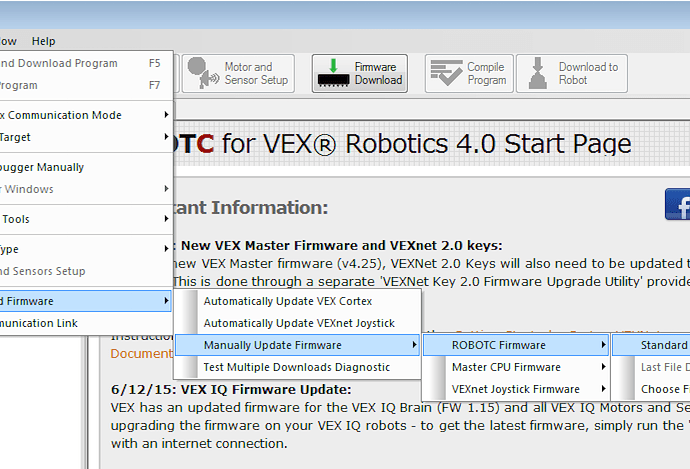Select the Communication Link menu entry
The image size is (690, 469).
click(85, 323)
